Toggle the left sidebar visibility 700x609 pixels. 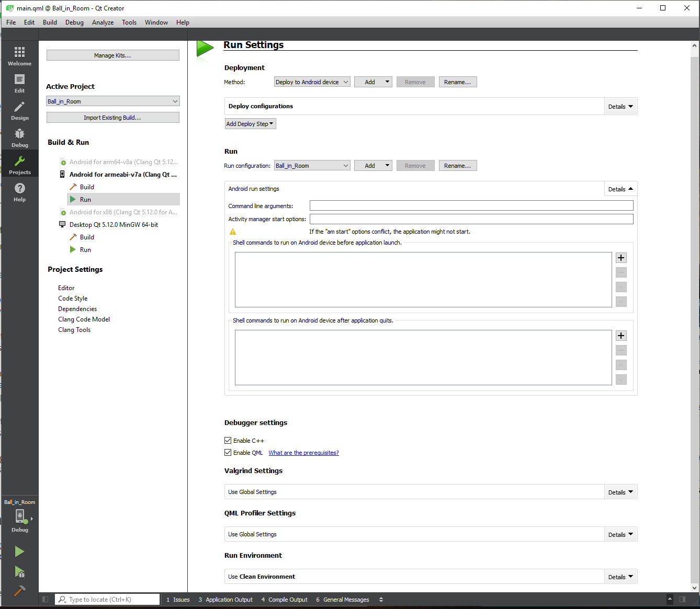click(x=46, y=600)
